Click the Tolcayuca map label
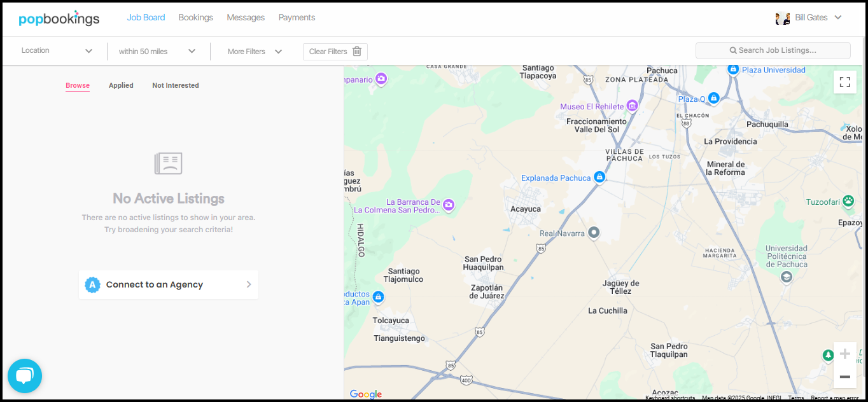Image resolution: width=868 pixels, height=402 pixels. click(391, 321)
